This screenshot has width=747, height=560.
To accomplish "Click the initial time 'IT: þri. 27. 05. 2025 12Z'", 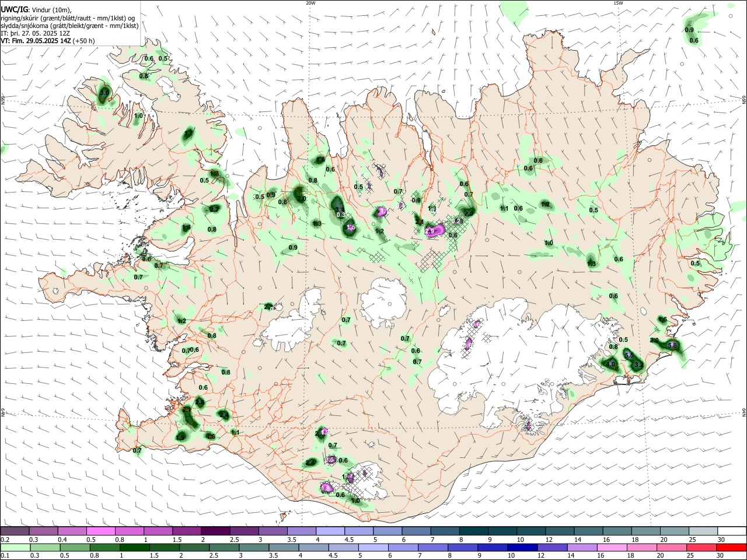I will pyautogui.click(x=35, y=33).
